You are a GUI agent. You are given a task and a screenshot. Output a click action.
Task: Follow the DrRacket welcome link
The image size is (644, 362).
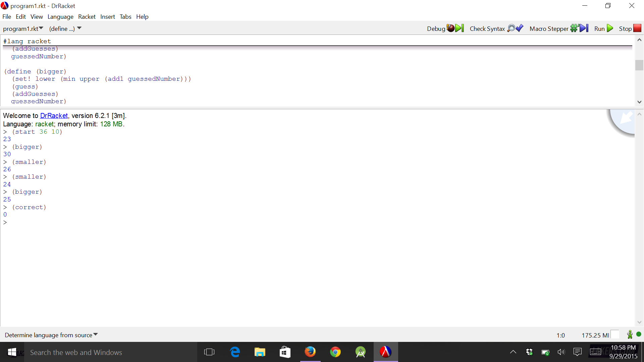point(54,116)
